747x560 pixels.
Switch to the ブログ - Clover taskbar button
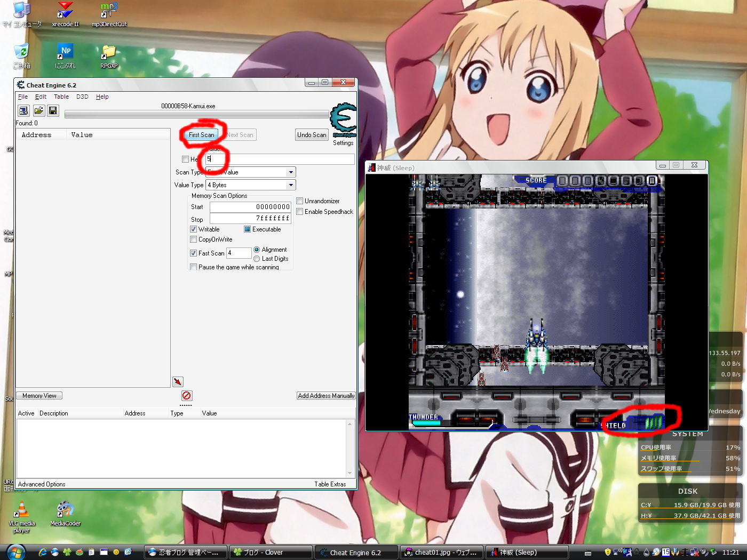(271, 553)
